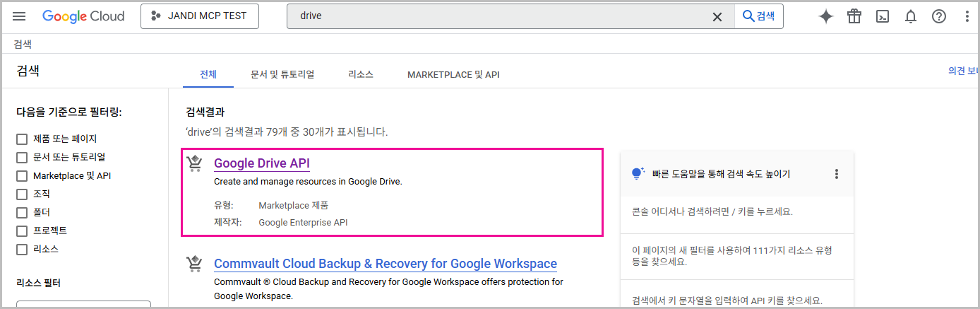Expand the resource filter dropdown box
This screenshot has height=309, width=980.
point(83,305)
